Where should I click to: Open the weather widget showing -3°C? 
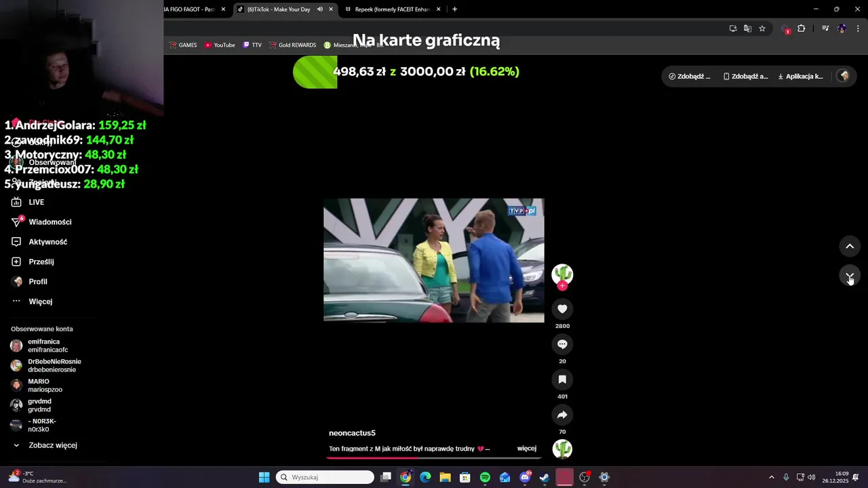pyautogui.click(x=37, y=477)
